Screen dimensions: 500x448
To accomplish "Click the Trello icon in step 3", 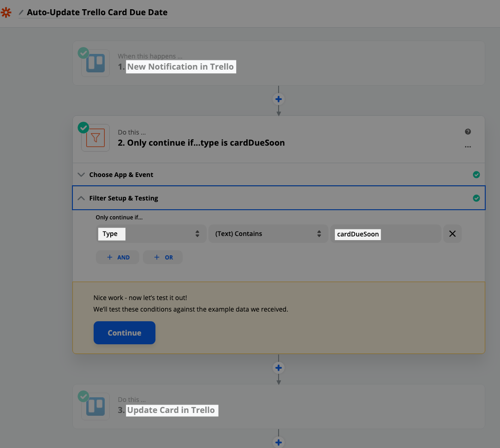I will point(95,406).
